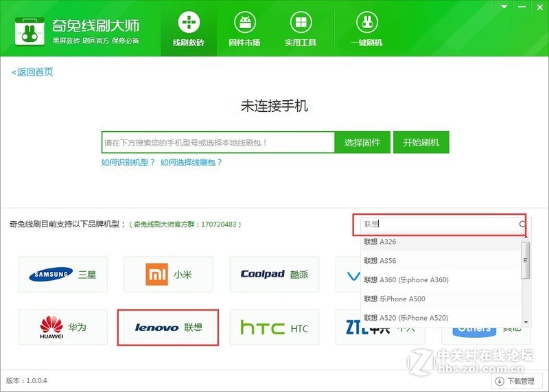Start flashing with 开始刷机 button
The image size is (549, 392).
421,142
